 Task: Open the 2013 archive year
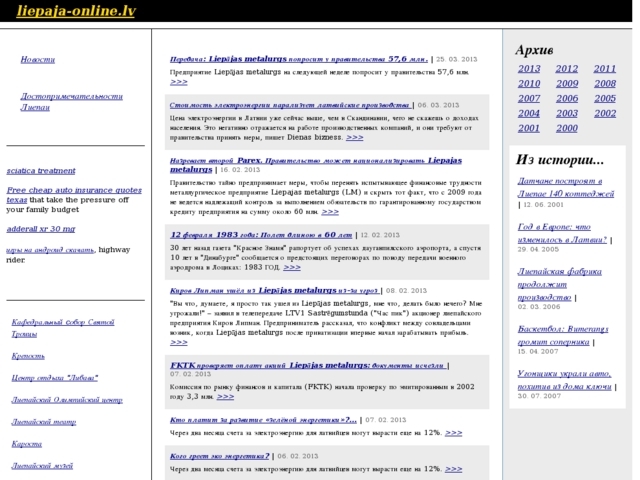(529, 69)
